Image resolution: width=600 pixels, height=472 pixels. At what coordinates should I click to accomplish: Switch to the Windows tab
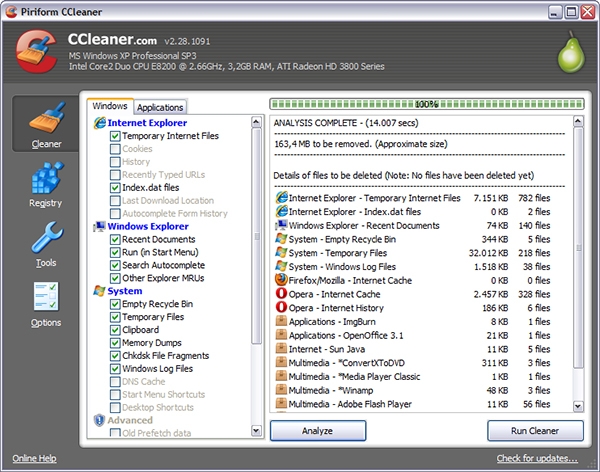point(110,106)
